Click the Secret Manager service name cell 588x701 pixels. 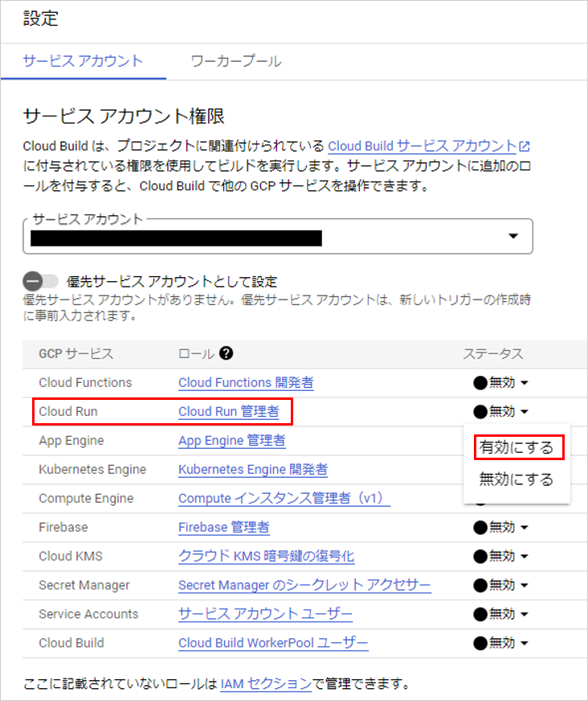[x=84, y=585]
